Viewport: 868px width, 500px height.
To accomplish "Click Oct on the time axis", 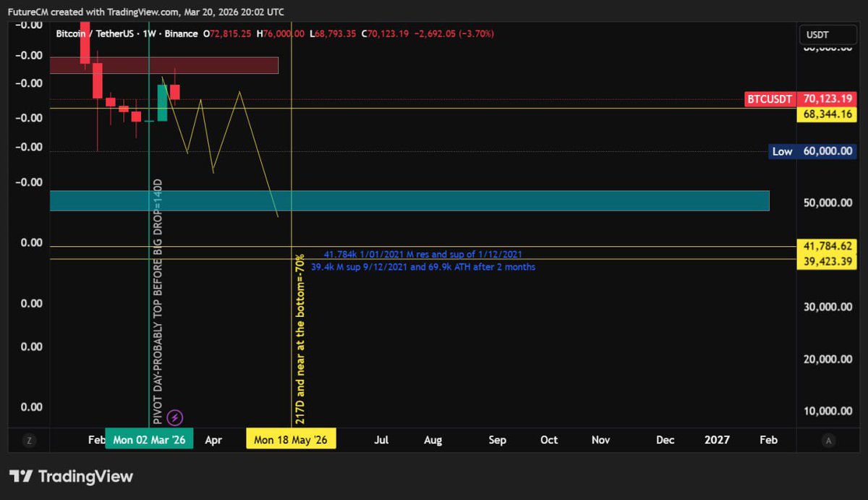I will tap(549, 439).
